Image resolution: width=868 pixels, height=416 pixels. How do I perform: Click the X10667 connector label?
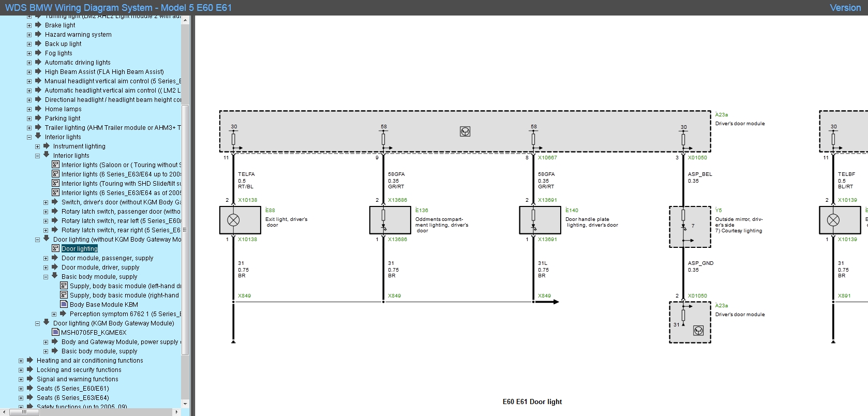coord(547,158)
